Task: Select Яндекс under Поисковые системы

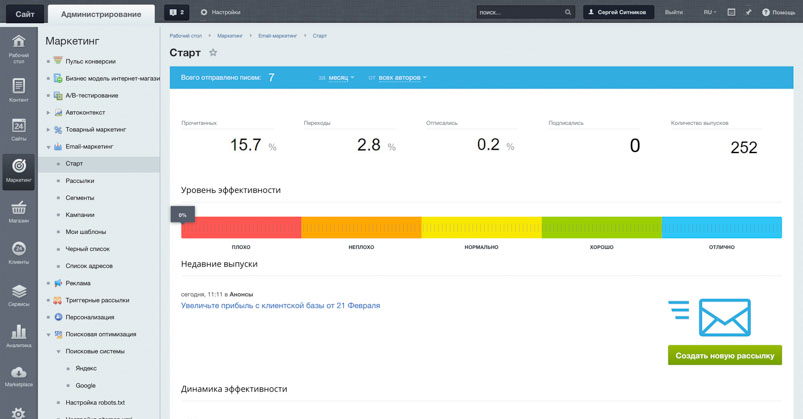Action: (86, 368)
